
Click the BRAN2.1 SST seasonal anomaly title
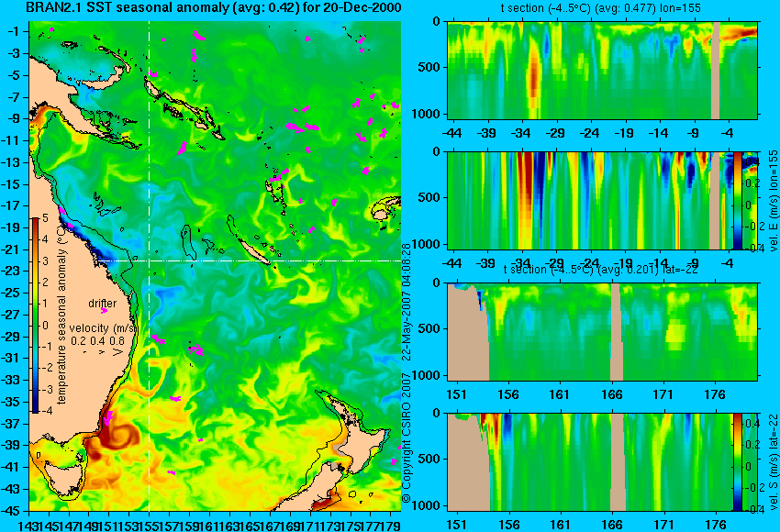click(x=213, y=7)
